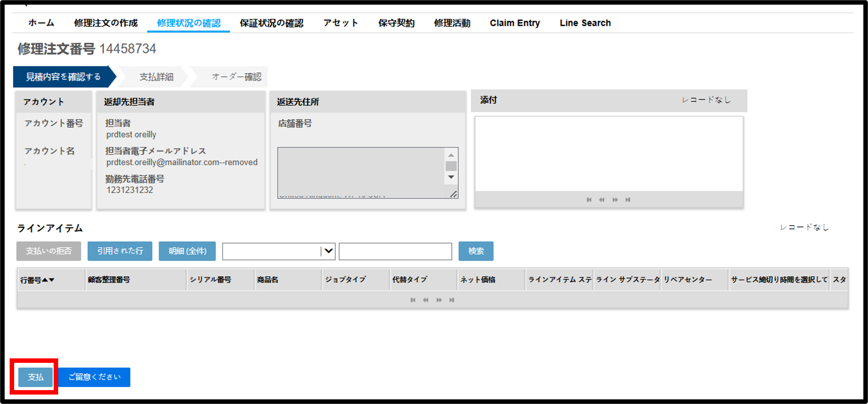Sort ascending by 行番号 arrow
Screen dimensions: 868x404
(x=45, y=280)
